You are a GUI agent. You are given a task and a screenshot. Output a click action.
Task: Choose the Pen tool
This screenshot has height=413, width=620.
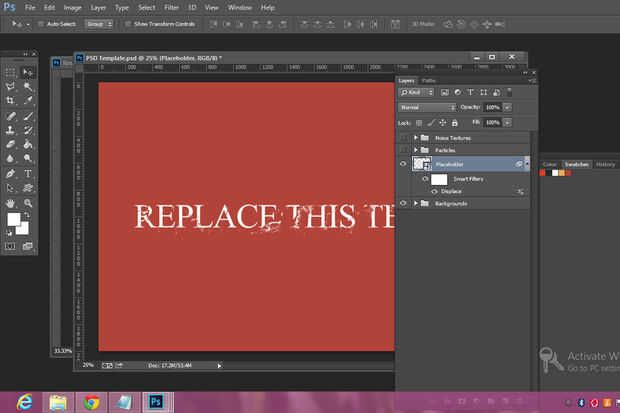coord(11,172)
